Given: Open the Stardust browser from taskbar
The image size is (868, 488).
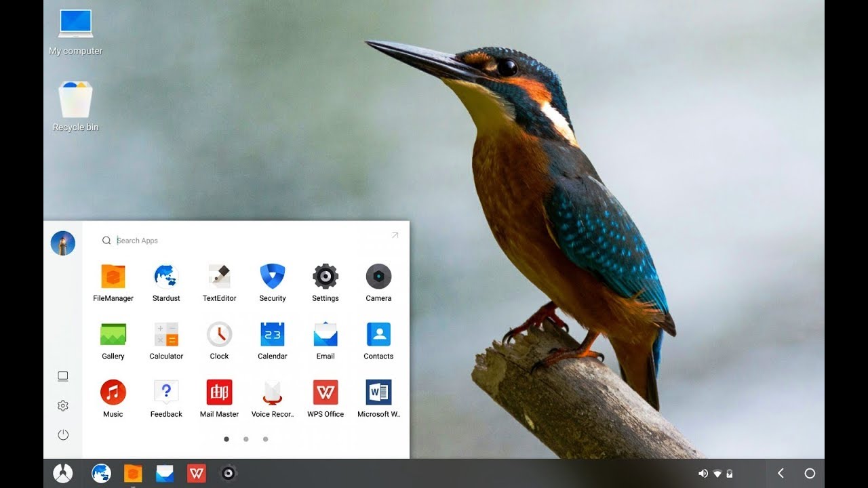Looking at the screenshot, I should point(101,473).
